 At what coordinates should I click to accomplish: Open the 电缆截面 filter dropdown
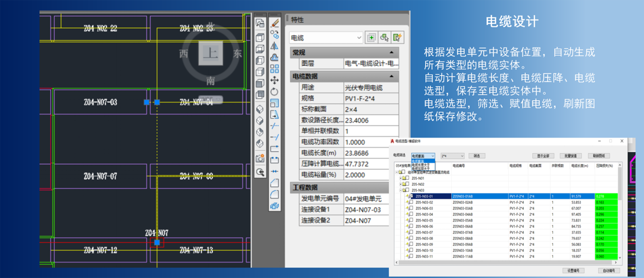tap(423, 156)
